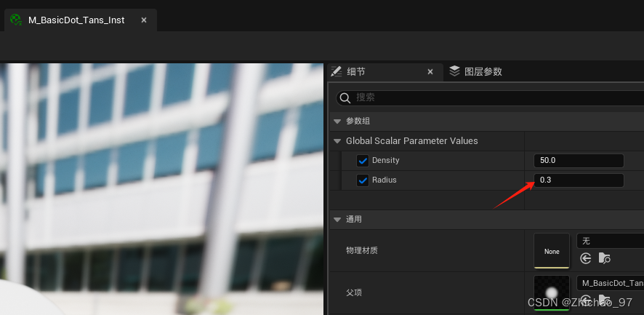Click the Radius parameter label
This screenshot has width=644, height=315.
(x=384, y=180)
